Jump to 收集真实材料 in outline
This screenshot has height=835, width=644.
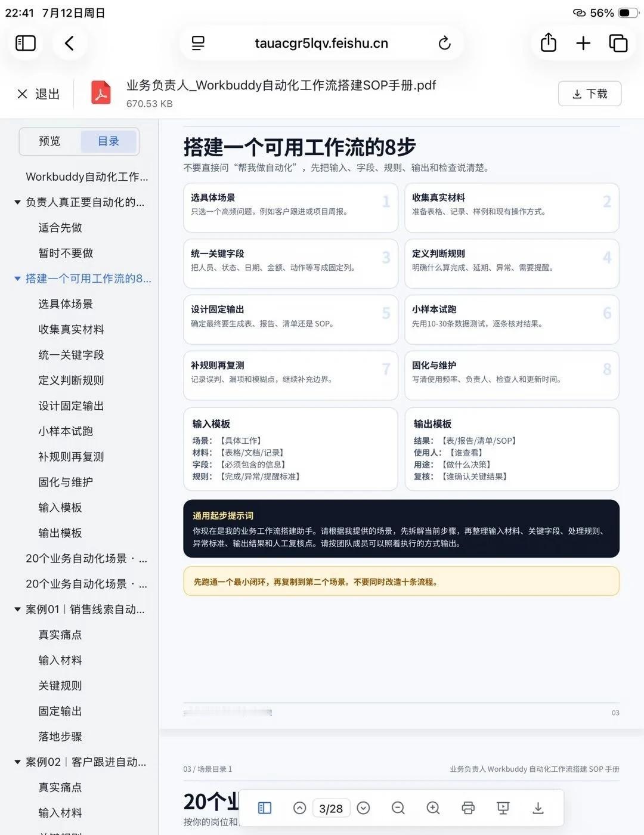click(71, 329)
